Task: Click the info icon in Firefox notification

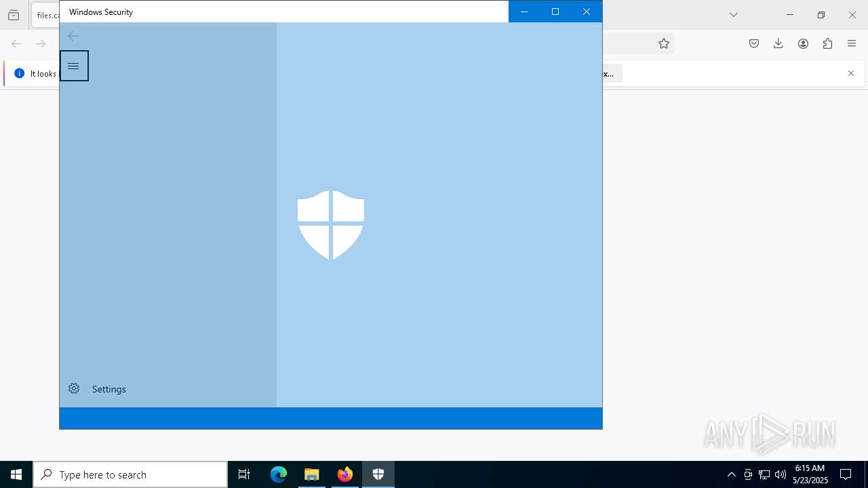Action: 20,73
